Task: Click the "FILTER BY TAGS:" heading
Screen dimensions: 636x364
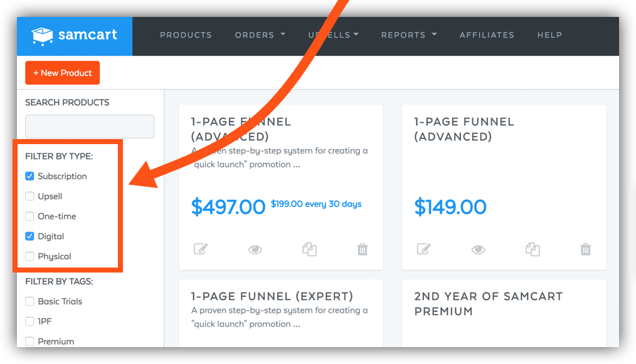Action: pyautogui.click(x=59, y=281)
